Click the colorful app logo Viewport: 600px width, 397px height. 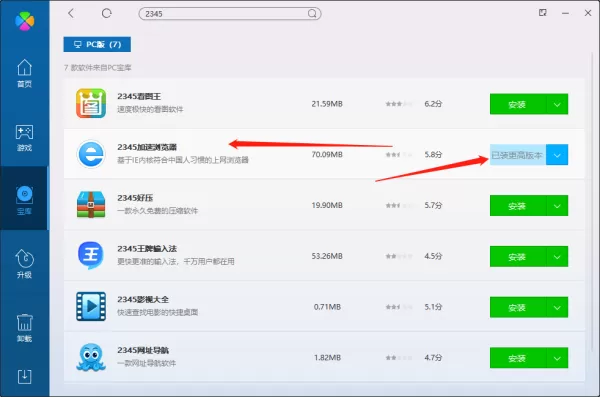pyautogui.click(x=24, y=21)
